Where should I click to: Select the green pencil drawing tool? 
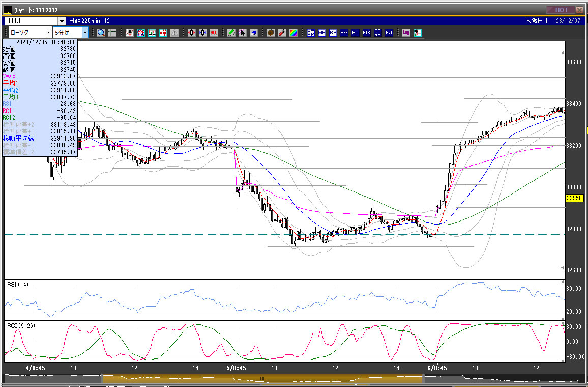[231, 33]
